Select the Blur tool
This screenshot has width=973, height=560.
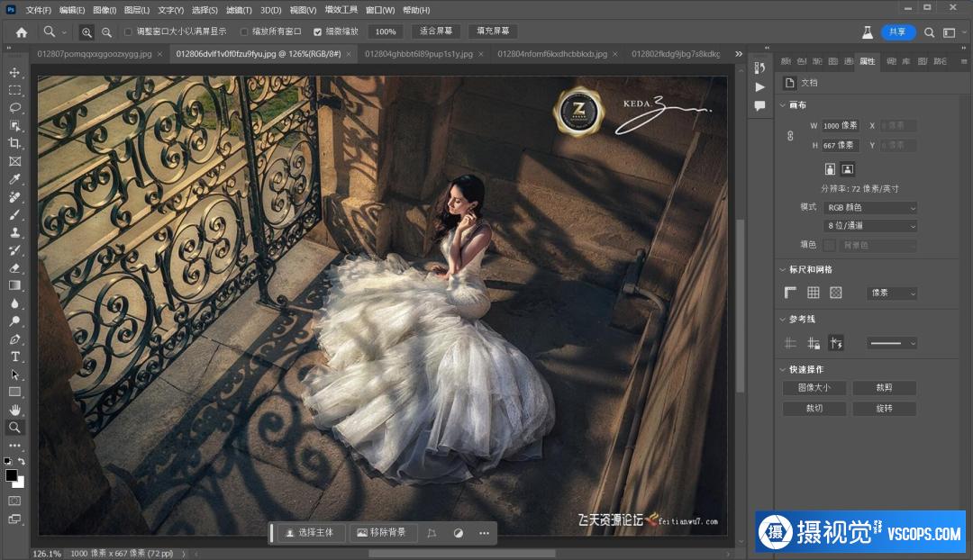(15, 304)
